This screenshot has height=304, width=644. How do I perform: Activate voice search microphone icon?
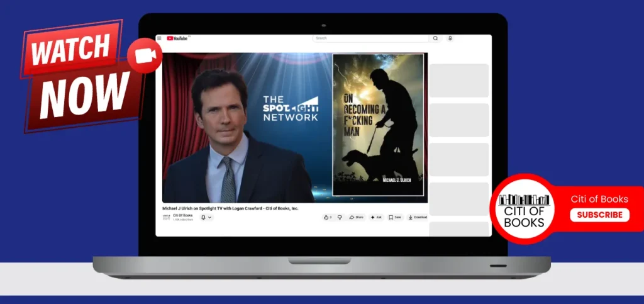[450, 38]
